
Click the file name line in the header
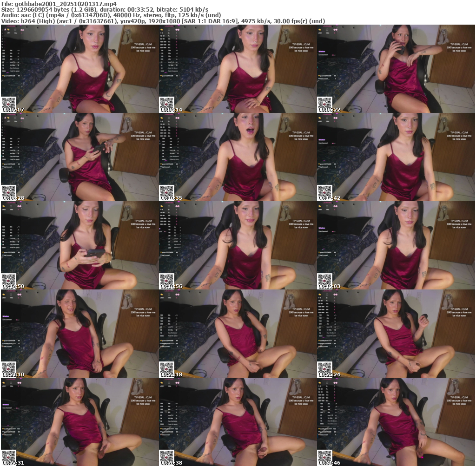pyautogui.click(x=59, y=4)
